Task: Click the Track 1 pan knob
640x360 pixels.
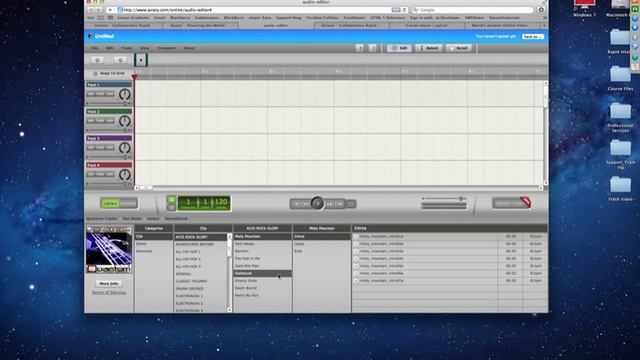Action: (x=124, y=94)
